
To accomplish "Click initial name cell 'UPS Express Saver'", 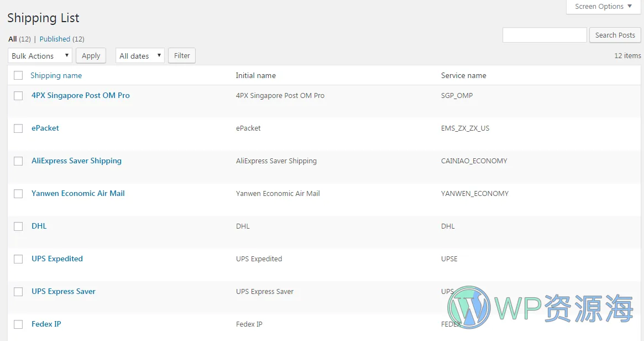I will click(265, 291).
